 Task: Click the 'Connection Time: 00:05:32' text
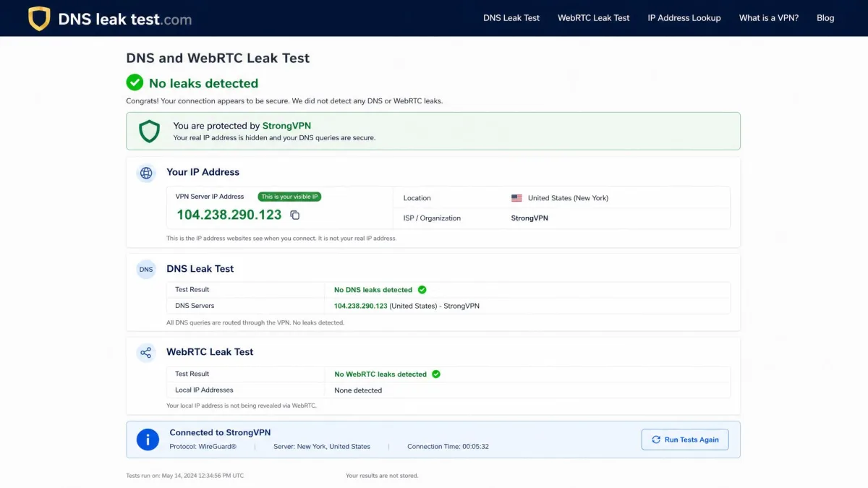(448, 447)
